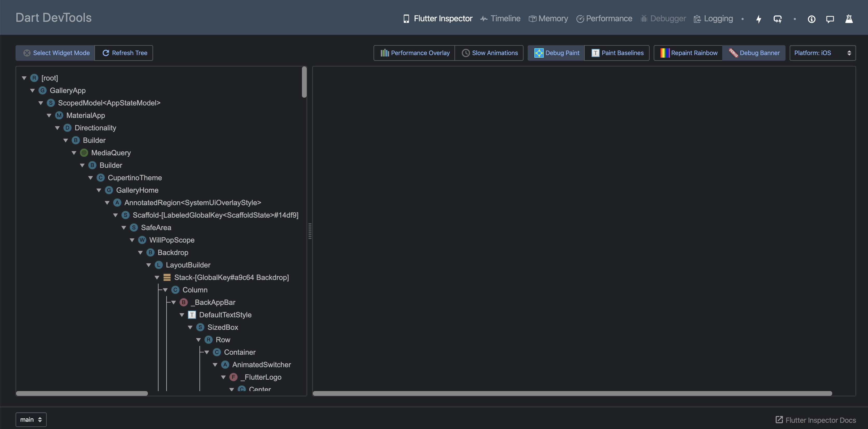Open the Performance tab
Viewport: 868px width, 429px height.
[x=604, y=18]
